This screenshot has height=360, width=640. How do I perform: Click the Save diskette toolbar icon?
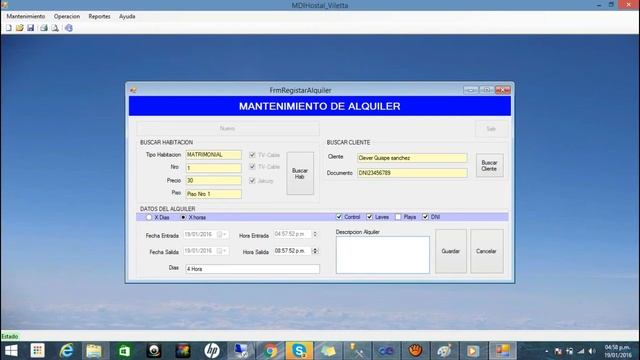[x=31, y=28]
